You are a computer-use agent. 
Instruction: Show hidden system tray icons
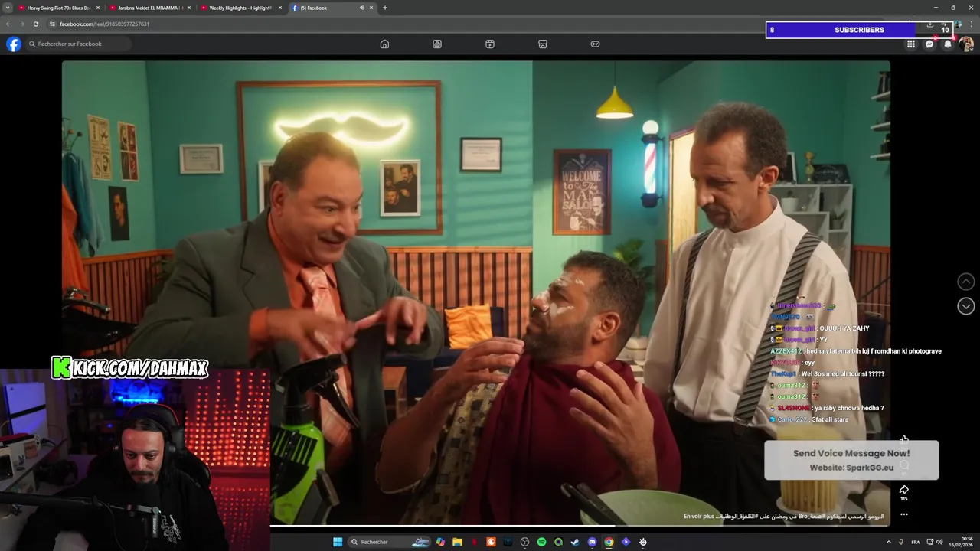point(889,542)
